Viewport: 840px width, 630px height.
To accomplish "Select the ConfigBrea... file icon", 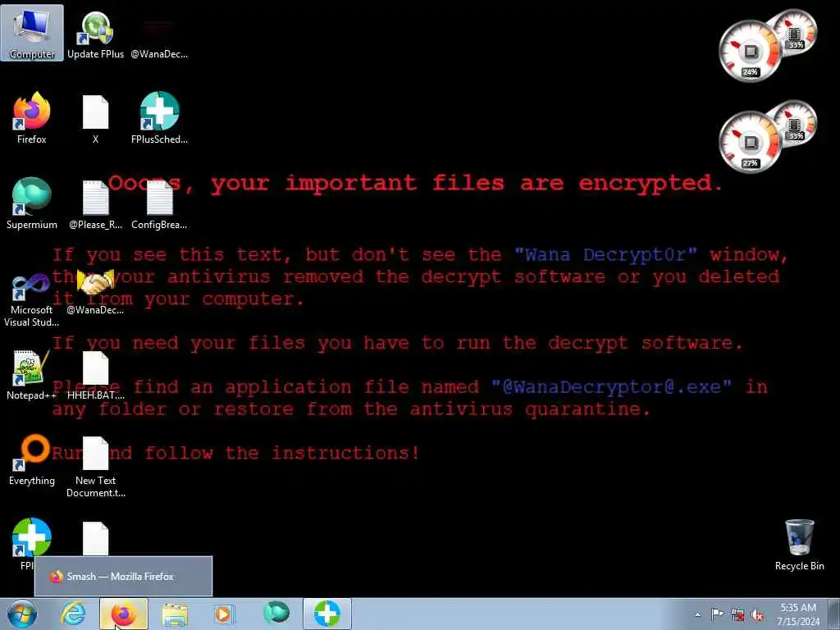I will [159, 204].
